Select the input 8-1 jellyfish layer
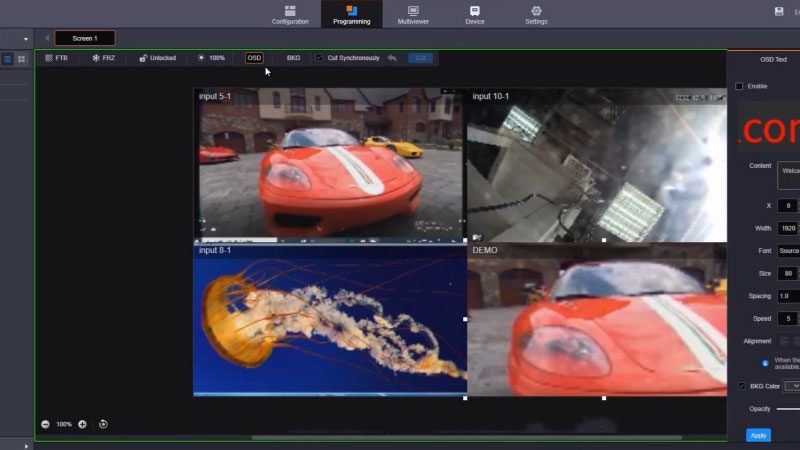This screenshot has height=450, width=800. pos(330,320)
